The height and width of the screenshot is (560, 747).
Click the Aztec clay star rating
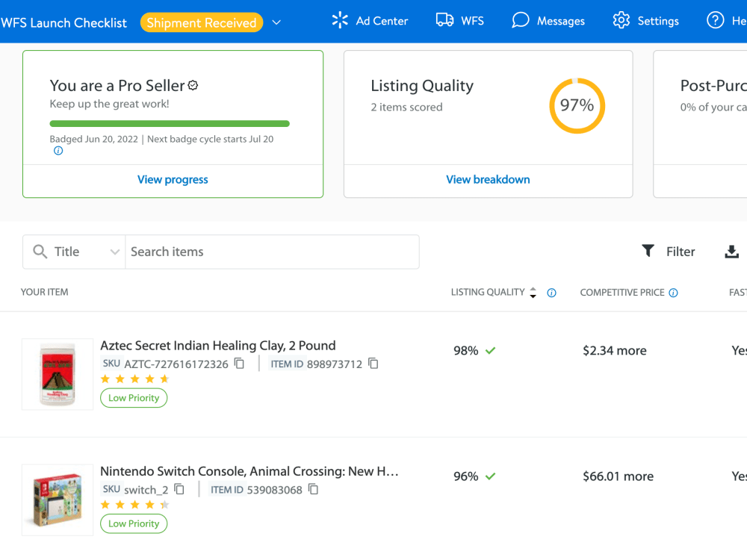(134, 379)
